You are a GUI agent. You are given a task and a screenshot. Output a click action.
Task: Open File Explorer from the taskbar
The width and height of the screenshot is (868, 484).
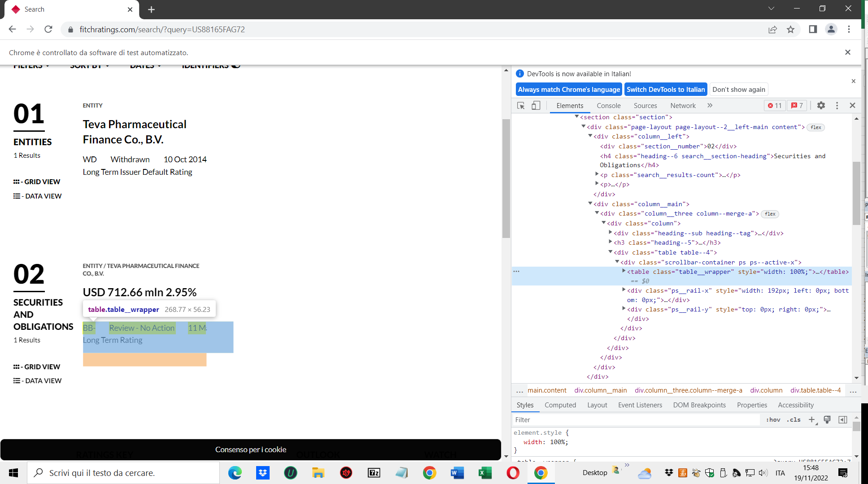(x=318, y=472)
